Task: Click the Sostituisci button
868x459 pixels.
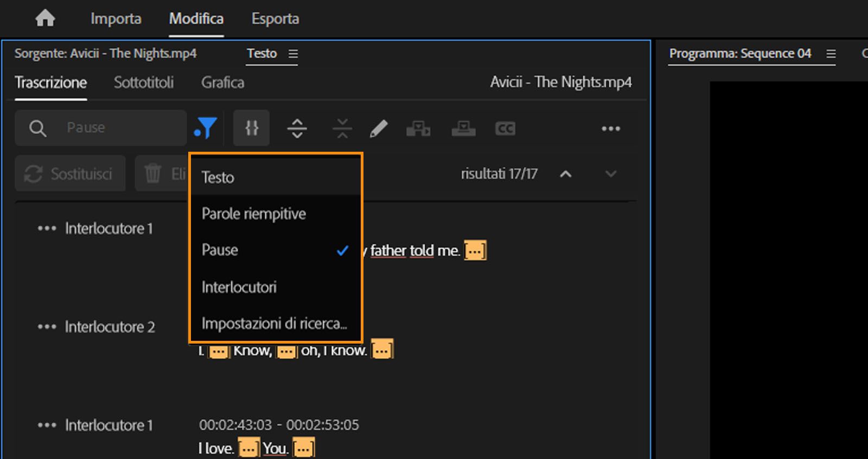Action: point(70,174)
